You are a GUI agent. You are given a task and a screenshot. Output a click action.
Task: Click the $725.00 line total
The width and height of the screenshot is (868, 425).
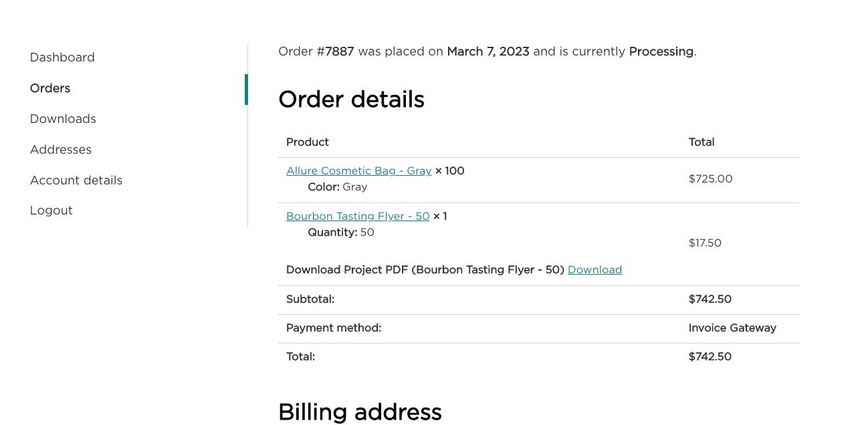[710, 179]
